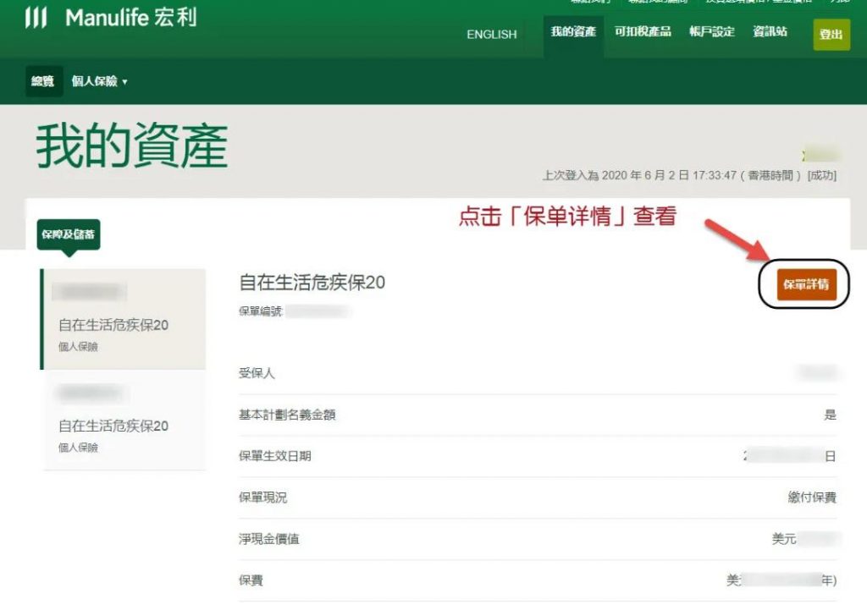Open the 我的資產 tab
This screenshot has height=616, width=867.
point(573,32)
